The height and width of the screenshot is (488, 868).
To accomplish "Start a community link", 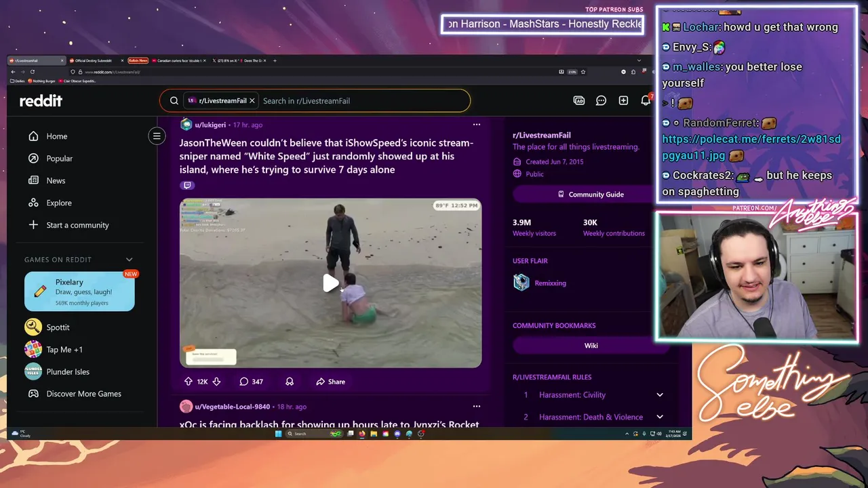I will click(x=77, y=225).
